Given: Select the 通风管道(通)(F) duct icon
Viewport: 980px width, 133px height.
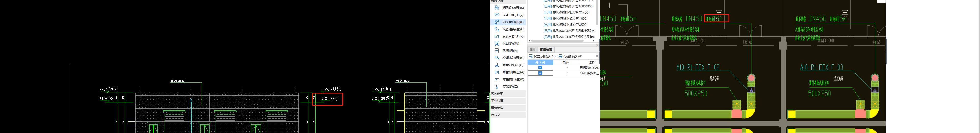Looking at the screenshot, I should pyautogui.click(x=497, y=22).
